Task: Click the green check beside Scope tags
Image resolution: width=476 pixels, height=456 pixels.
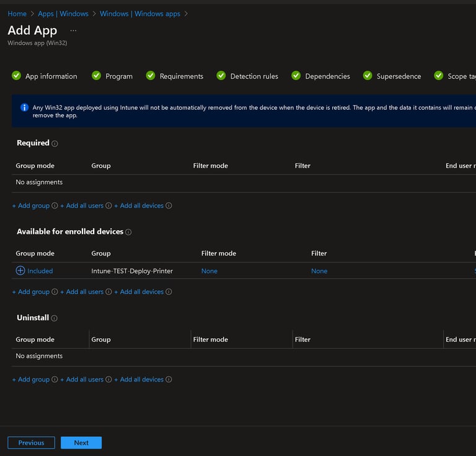Action: (x=439, y=75)
